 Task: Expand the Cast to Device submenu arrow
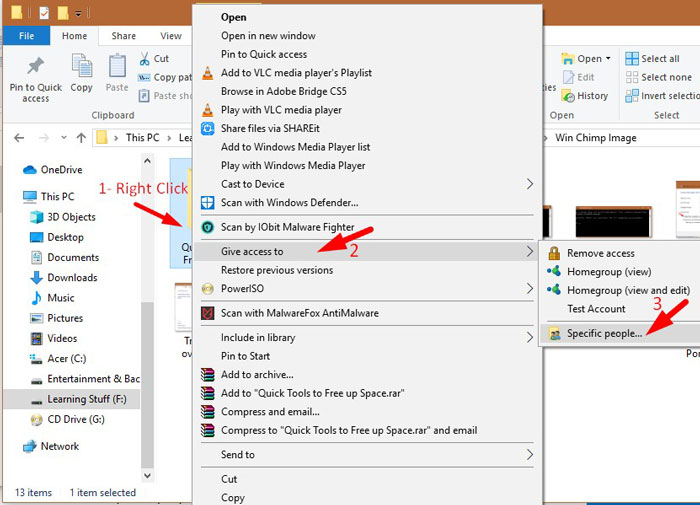pyautogui.click(x=529, y=184)
